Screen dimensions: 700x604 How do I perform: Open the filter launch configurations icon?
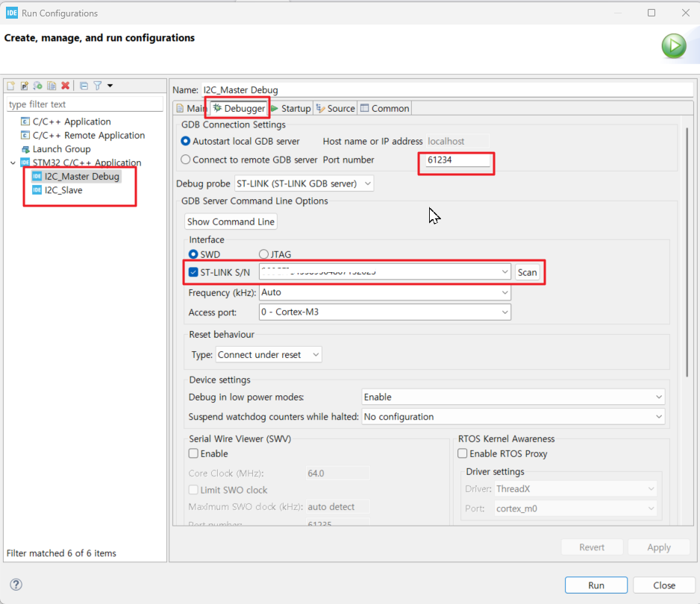click(98, 85)
